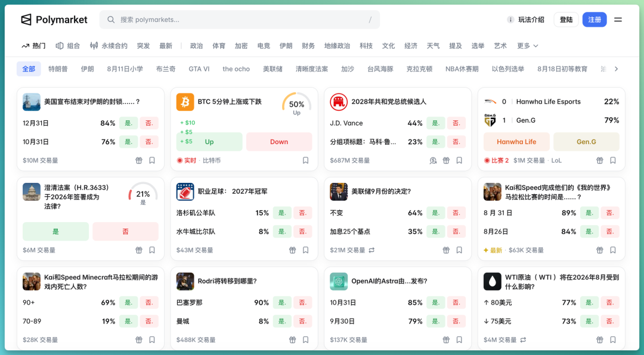The height and width of the screenshot is (355, 644).
Task: Open the person icon on 2028年共和党总统候选人 card
Action: (x=433, y=160)
